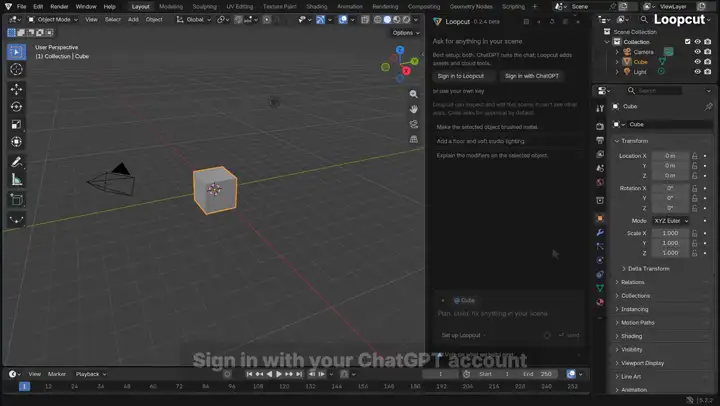Switch perspective/orthographic grid icon
This screenshot has width=720, height=406.
(414, 139)
